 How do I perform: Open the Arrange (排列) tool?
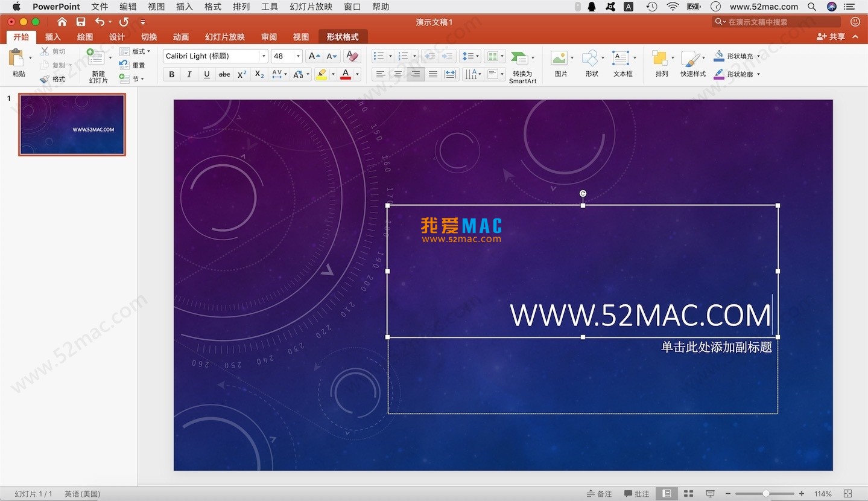tap(660, 58)
